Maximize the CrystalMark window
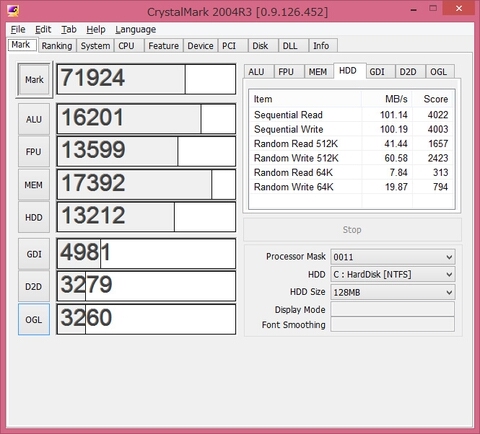 (x=433, y=8)
